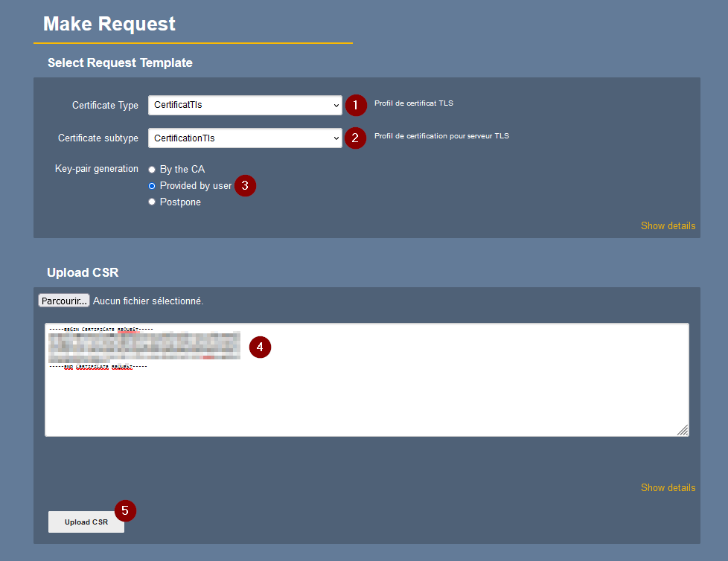Click the red number 5 step marker
This screenshot has height=561, width=728.
[125, 510]
